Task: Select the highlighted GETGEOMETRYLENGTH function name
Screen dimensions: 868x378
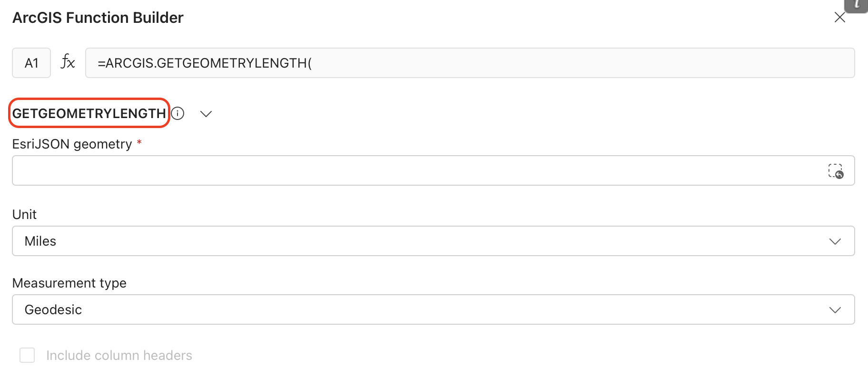Action: pos(89,113)
